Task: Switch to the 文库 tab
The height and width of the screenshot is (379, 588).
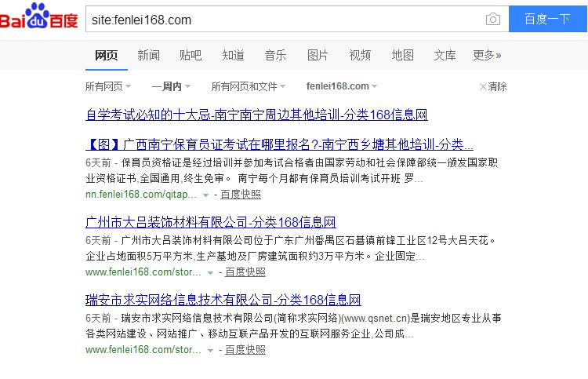Action: [445, 56]
